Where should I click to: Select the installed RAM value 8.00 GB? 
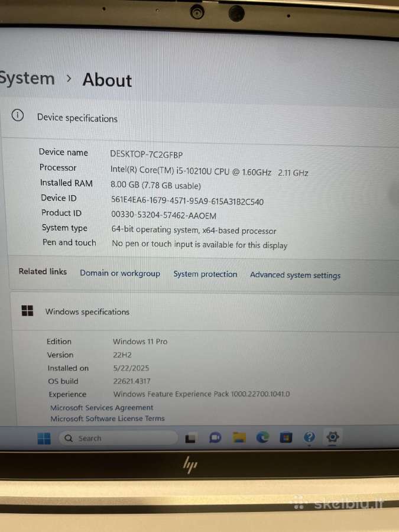coord(155,185)
